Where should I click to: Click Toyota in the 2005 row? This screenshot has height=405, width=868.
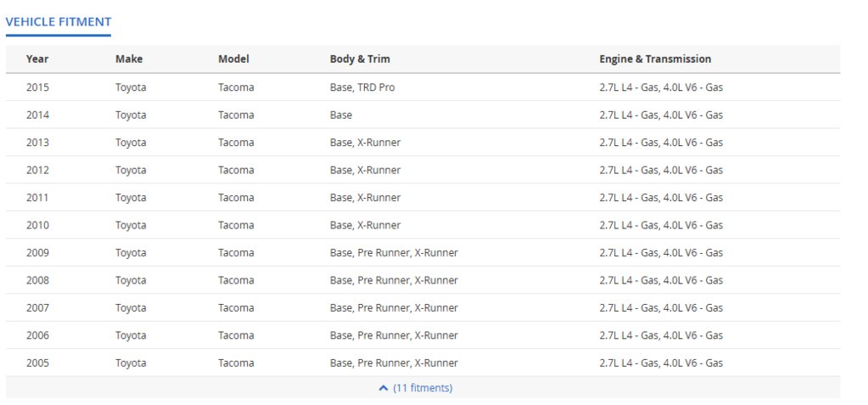[132, 363]
